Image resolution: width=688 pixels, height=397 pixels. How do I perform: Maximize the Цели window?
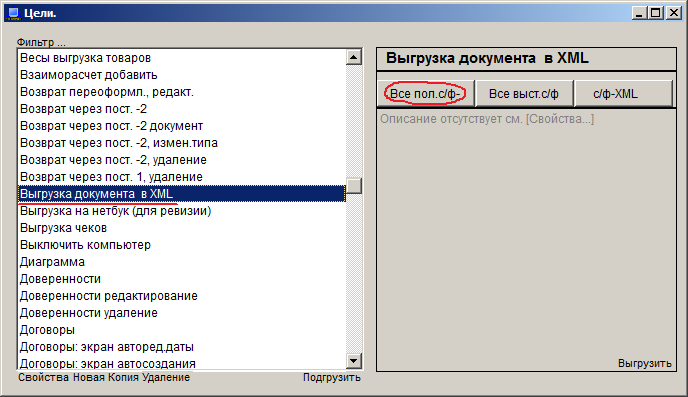pyautogui.click(x=656, y=13)
